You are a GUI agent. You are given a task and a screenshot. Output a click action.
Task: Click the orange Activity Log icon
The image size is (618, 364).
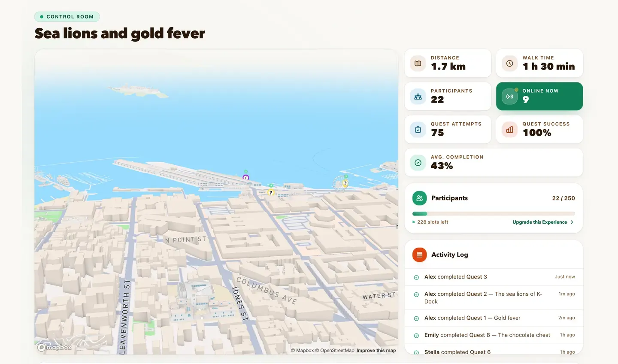(x=419, y=255)
